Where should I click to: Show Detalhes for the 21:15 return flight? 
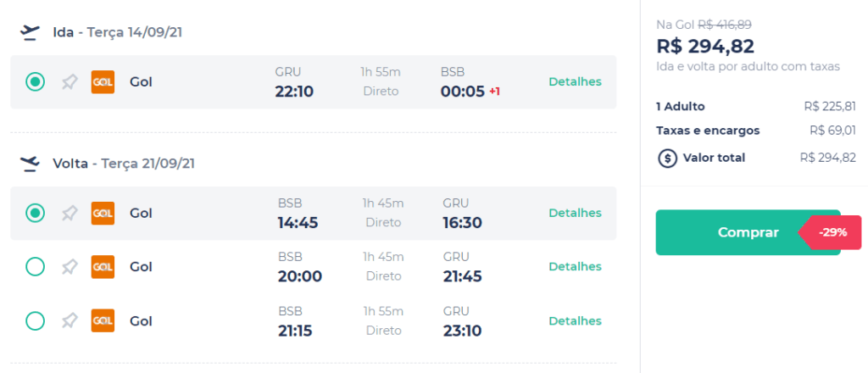pos(576,321)
